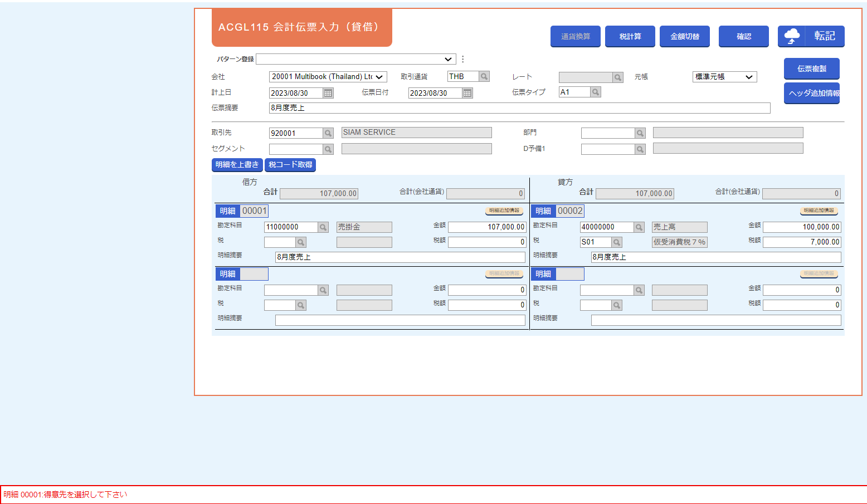
Task: Search tax in empty debit detail row
Action: (301, 305)
